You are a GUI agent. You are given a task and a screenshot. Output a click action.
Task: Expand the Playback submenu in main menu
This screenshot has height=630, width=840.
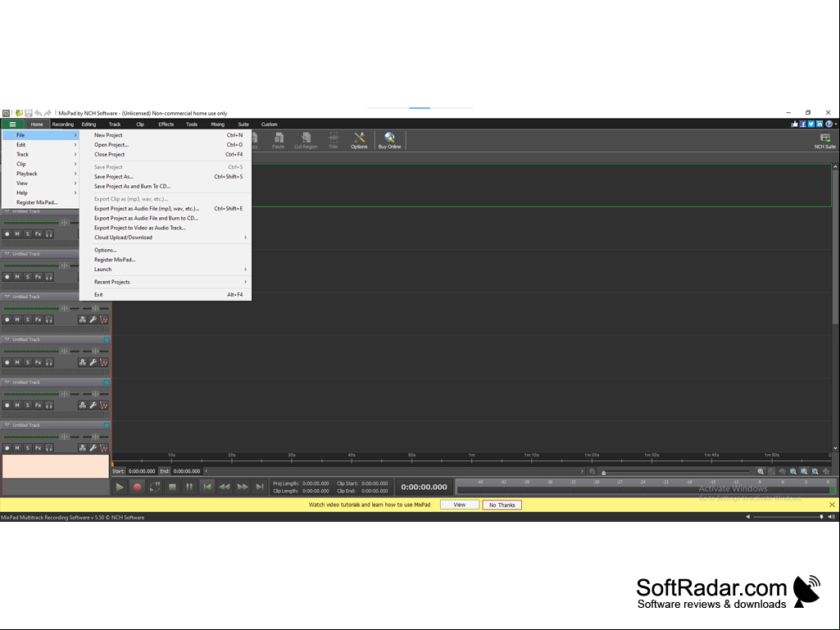coord(41,174)
